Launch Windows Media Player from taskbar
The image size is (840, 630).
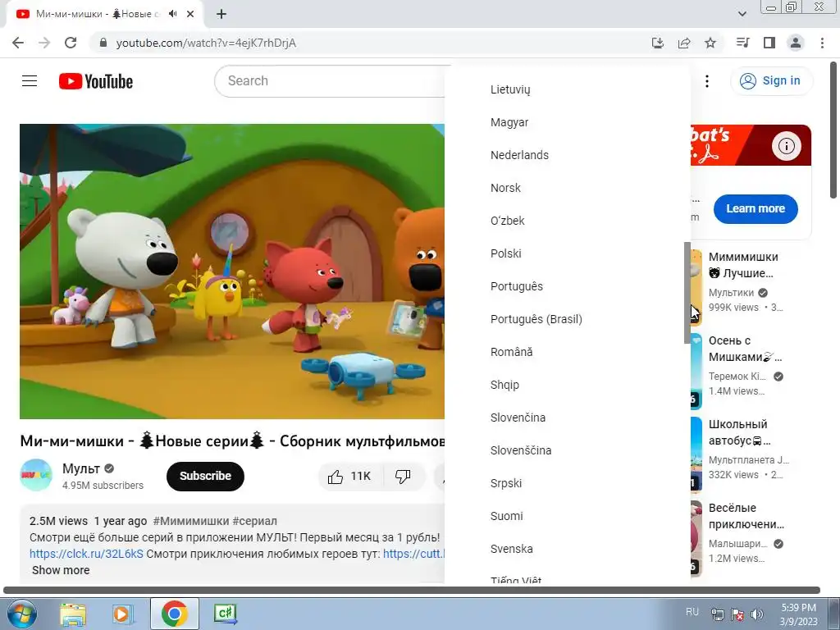(122, 614)
